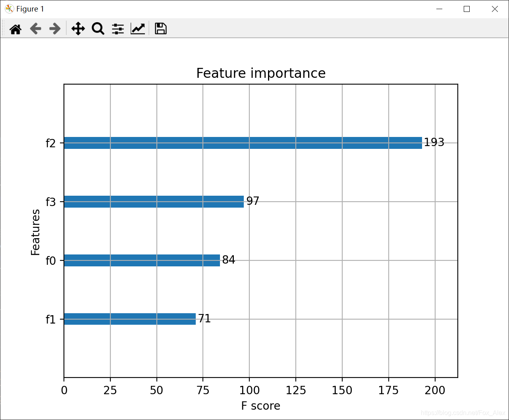Click the x-axis tick label 200
509x420 pixels.
[435, 391]
